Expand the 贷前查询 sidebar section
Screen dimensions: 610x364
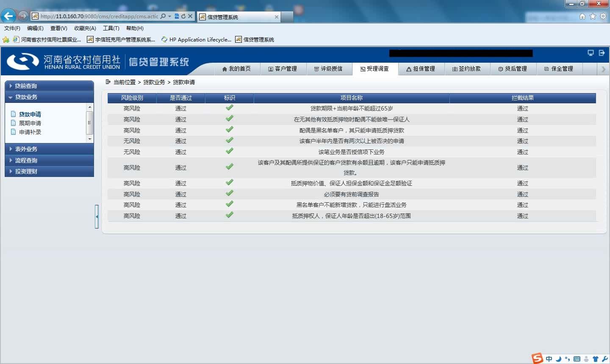tap(49, 86)
